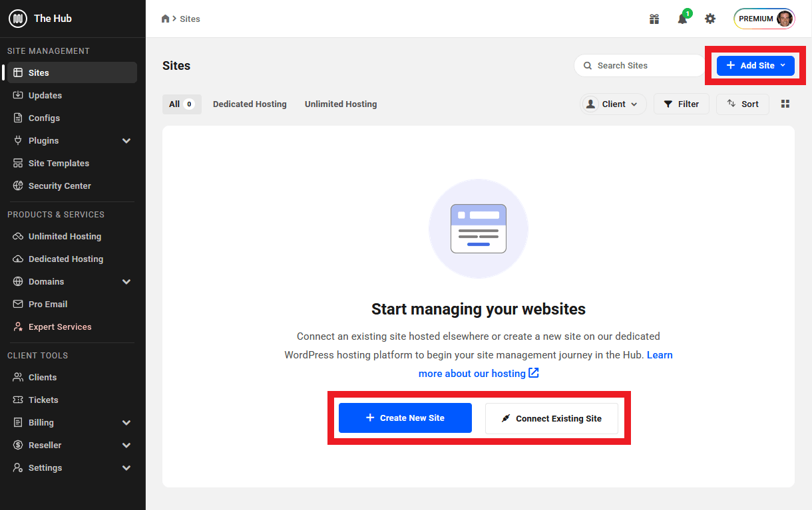Click the Reseller dollar icon
This screenshot has width=812, height=510.
[x=18, y=445]
